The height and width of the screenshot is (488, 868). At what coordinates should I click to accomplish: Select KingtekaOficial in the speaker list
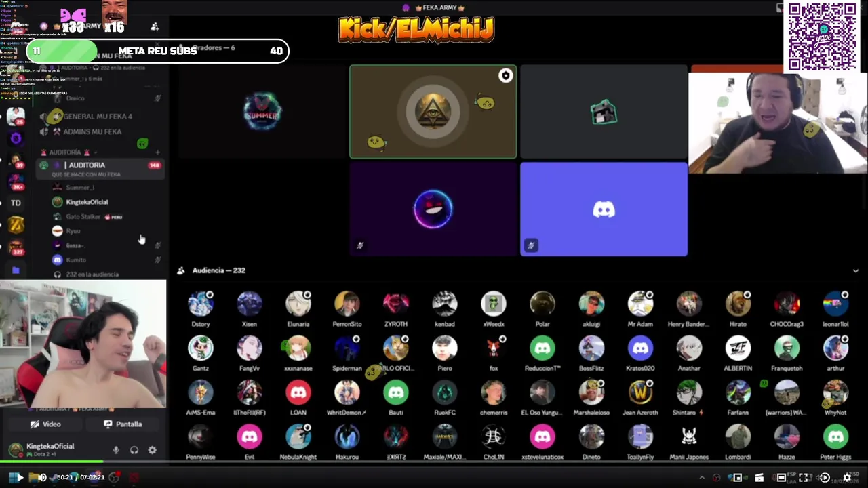tap(87, 202)
